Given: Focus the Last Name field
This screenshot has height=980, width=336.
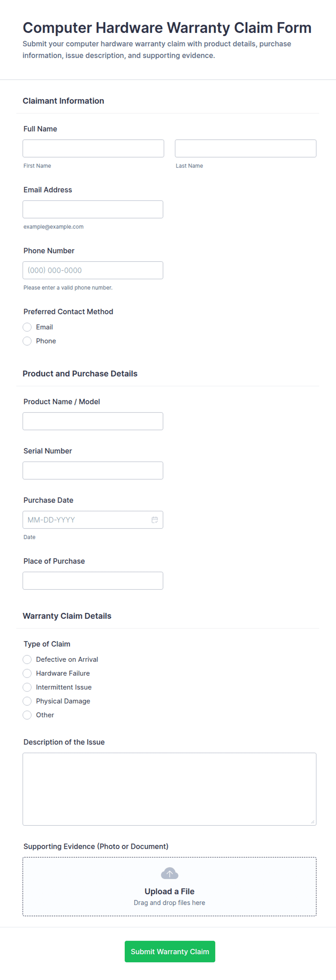Looking at the screenshot, I should [245, 148].
